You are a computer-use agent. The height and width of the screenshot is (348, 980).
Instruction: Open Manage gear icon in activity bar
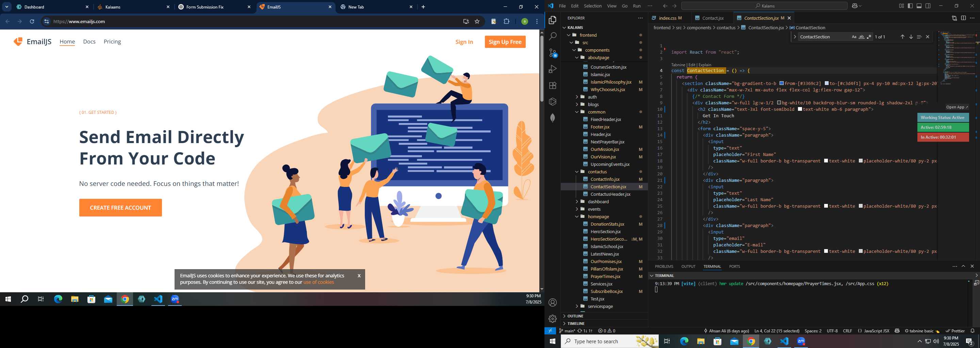click(x=552, y=319)
